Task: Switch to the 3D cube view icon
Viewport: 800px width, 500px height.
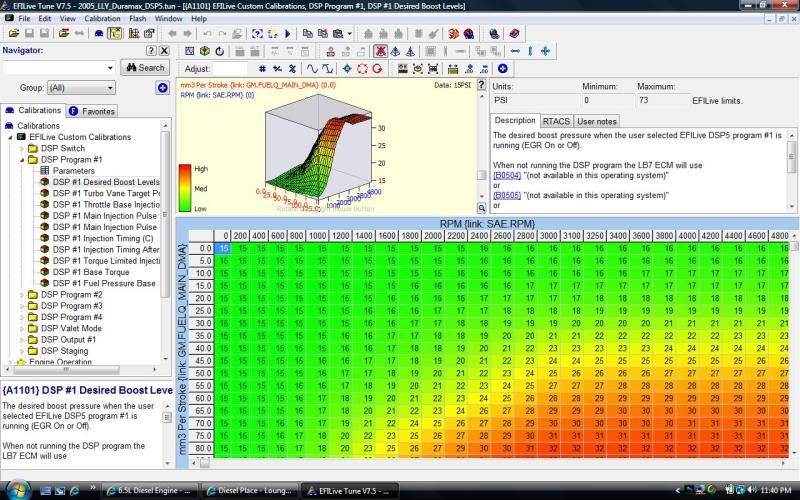Action: coord(205,51)
